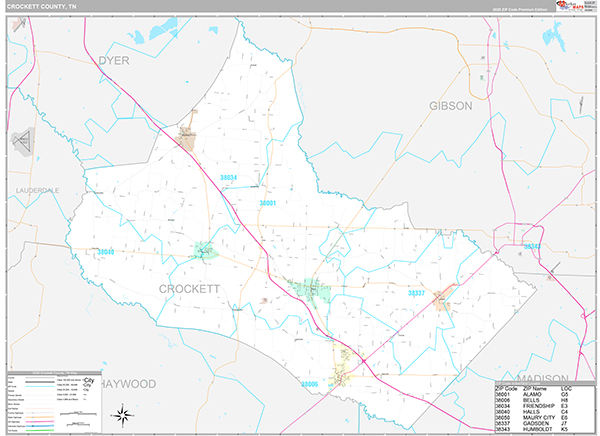Click the LAUDERDALE county label

click(38, 190)
